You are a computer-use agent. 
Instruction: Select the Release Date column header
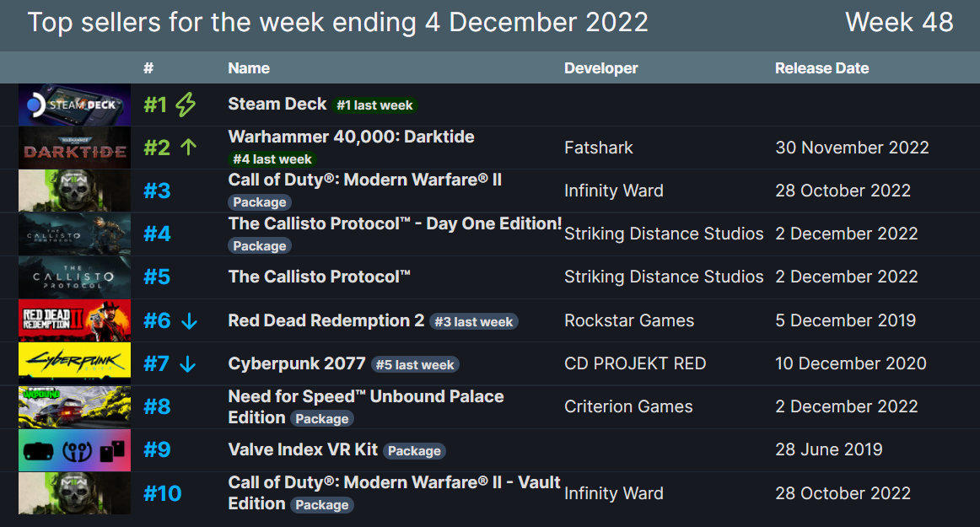[x=822, y=68]
